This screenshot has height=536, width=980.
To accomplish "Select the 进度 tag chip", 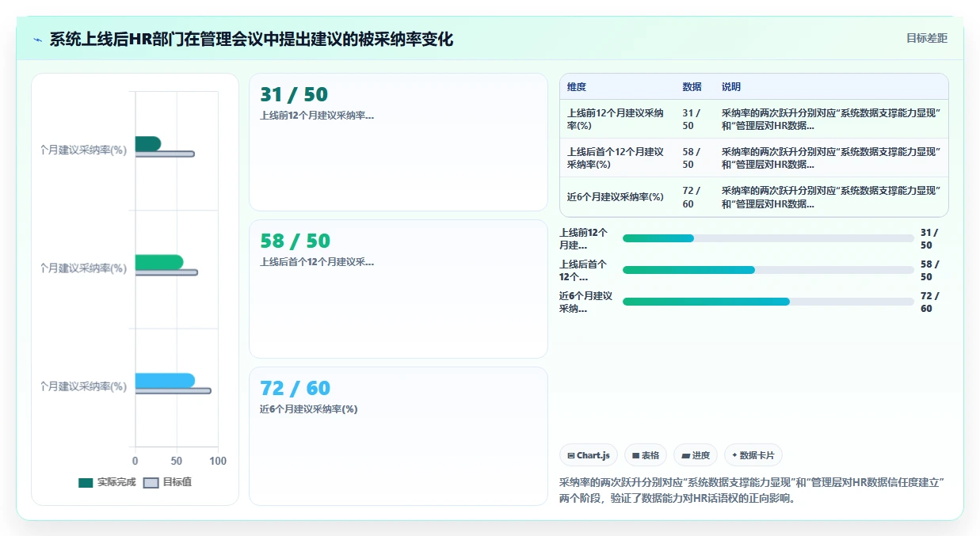I will click(696, 455).
